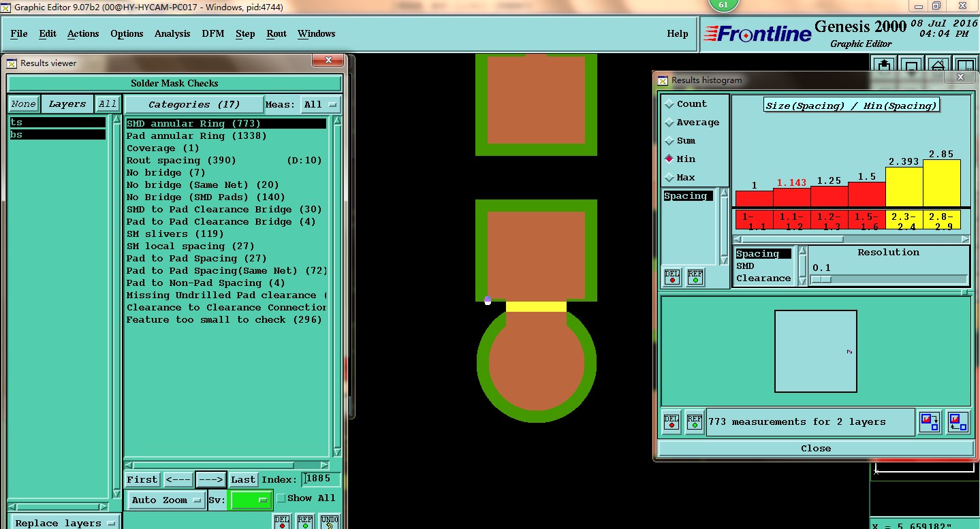
Task: Select layer bs in layers list
Action: tap(58, 135)
